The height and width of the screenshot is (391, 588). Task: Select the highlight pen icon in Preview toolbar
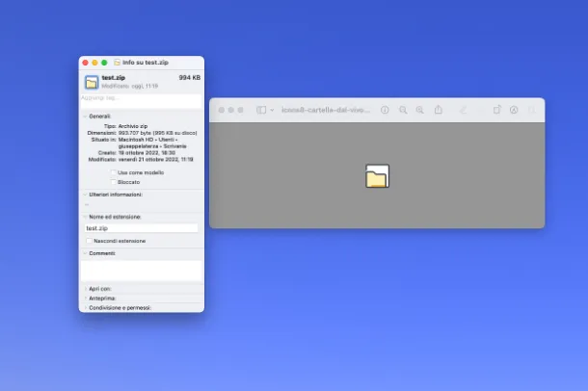click(464, 110)
